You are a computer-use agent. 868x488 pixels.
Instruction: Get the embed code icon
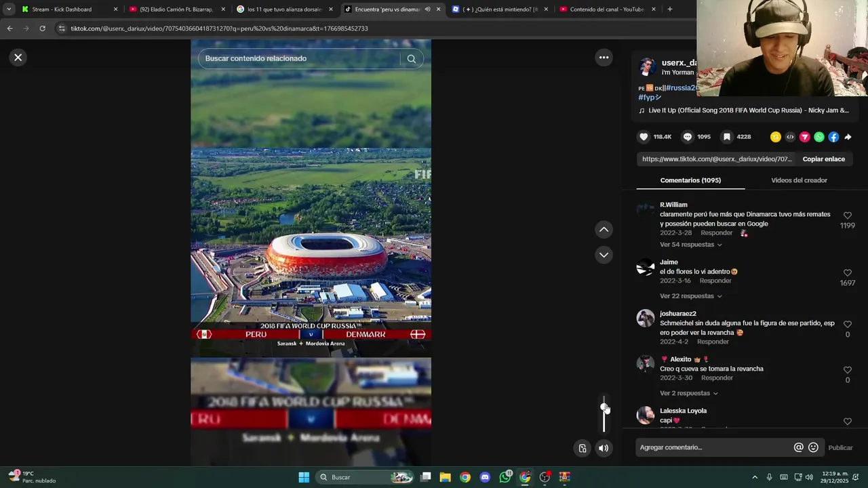(790, 137)
